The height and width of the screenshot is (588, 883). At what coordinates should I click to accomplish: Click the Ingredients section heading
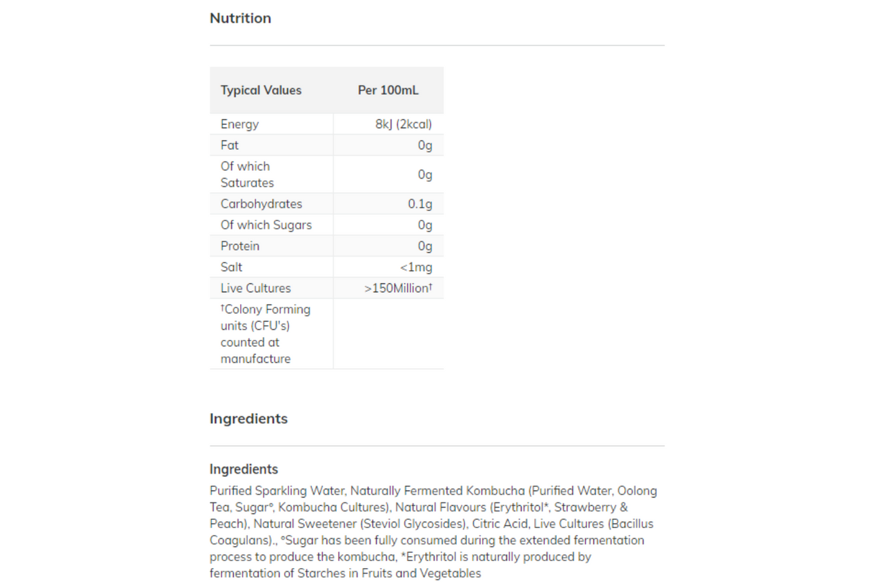click(248, 418)
